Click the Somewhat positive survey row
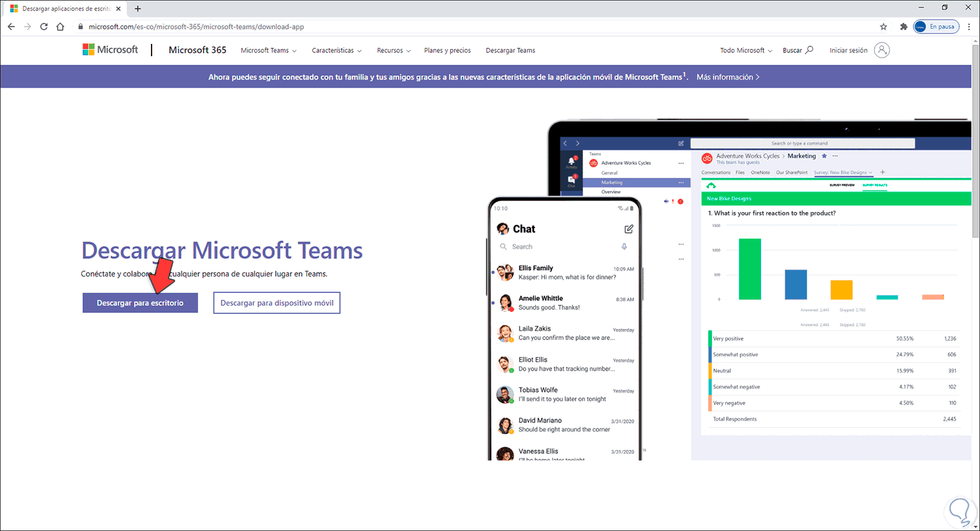 click(834, 354)
